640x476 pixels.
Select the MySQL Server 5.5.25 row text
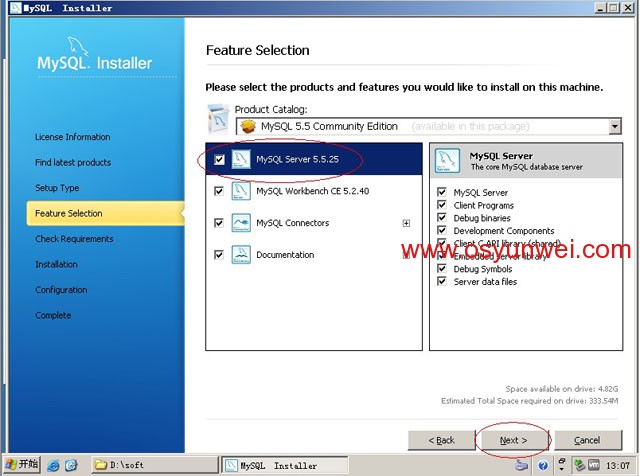point(298,159)
